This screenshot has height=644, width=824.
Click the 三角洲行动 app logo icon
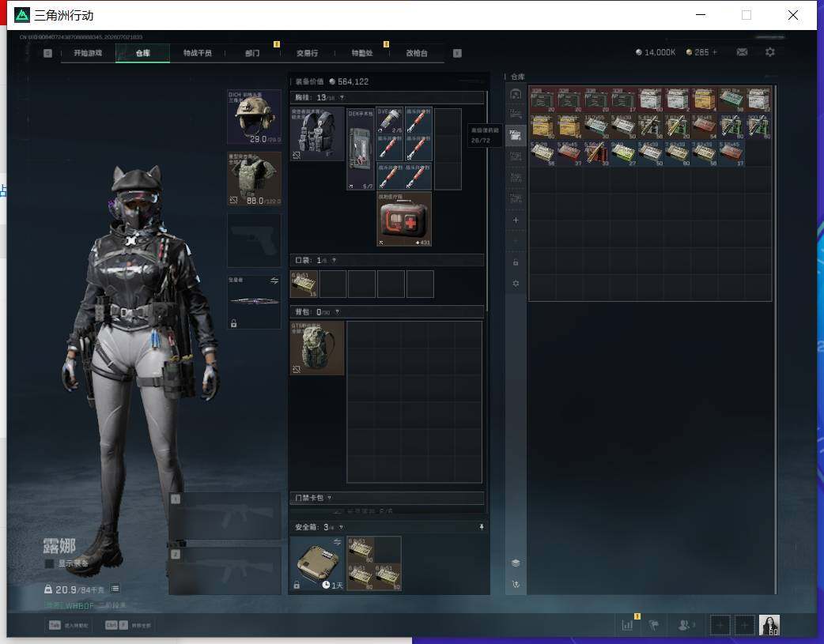(x=22, y=15)
